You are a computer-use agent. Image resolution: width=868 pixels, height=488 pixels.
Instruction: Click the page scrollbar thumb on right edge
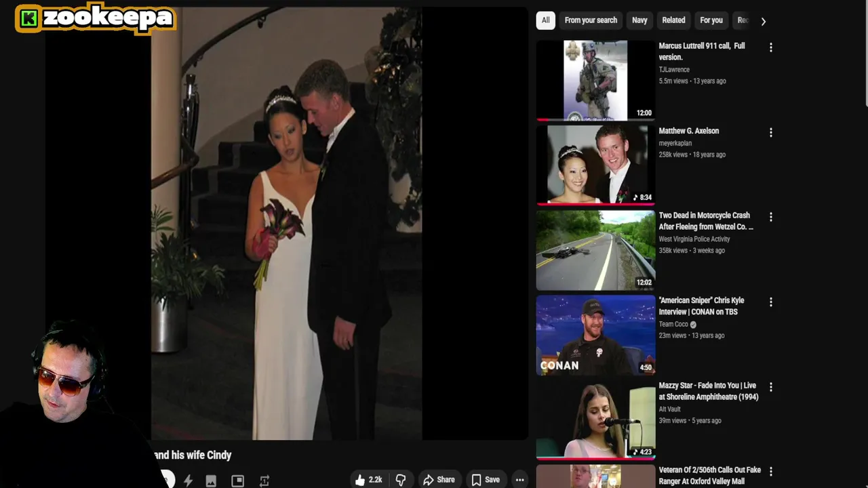pyautogui.click(x=865, y=54)
